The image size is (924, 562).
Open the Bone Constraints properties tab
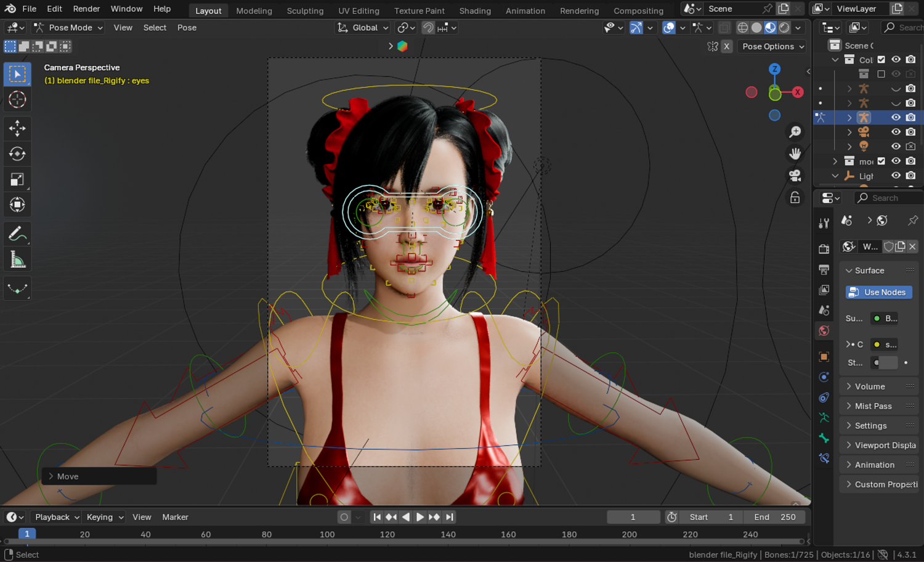click(x=824, y=458)
